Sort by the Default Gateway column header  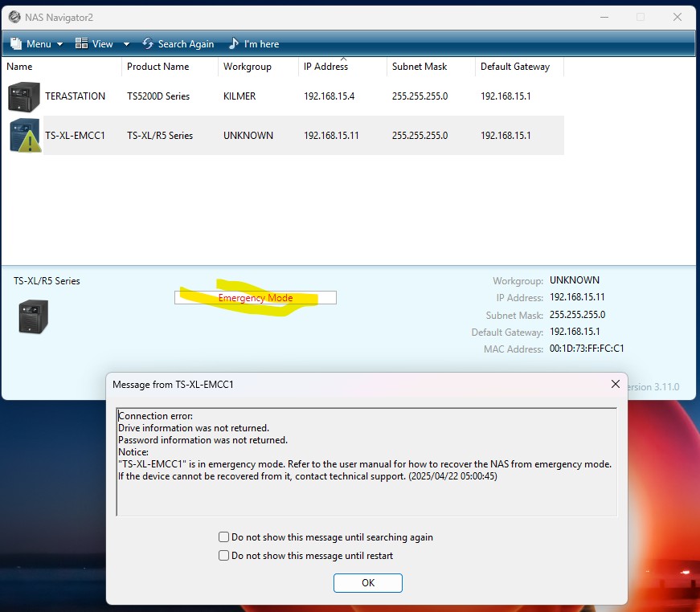519,67
